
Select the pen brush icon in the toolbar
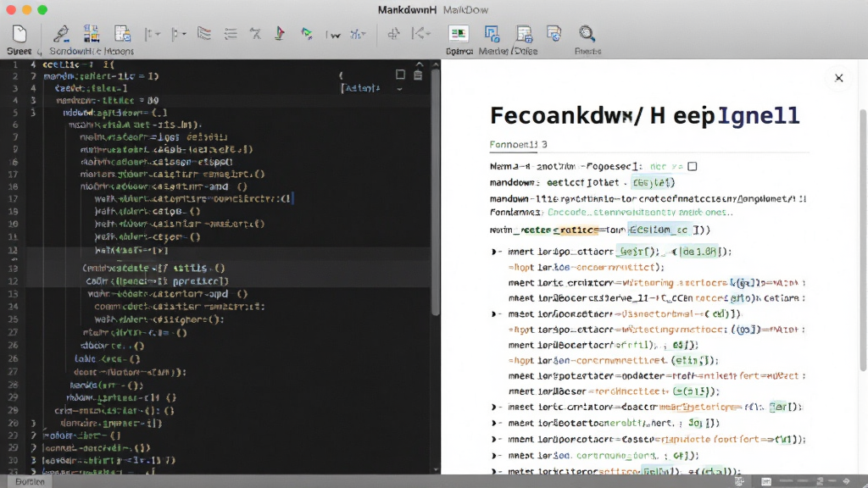tap(61, 34)
